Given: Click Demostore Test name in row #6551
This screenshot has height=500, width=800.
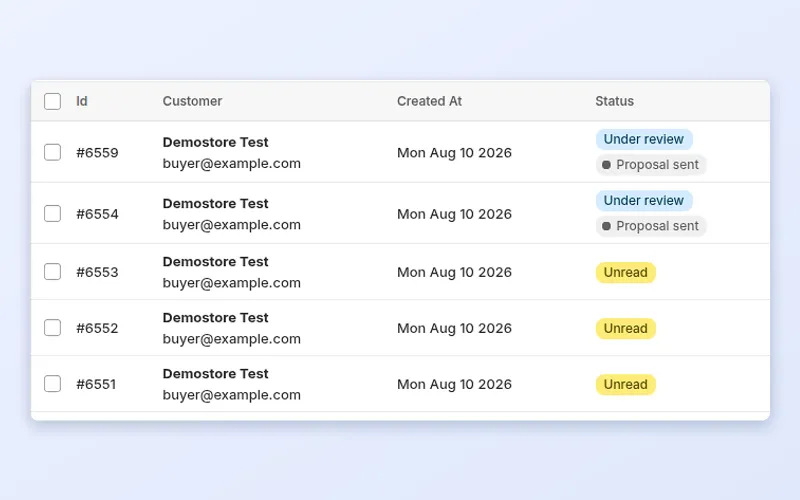Looking at the screenshot, I should pos(215,373).
